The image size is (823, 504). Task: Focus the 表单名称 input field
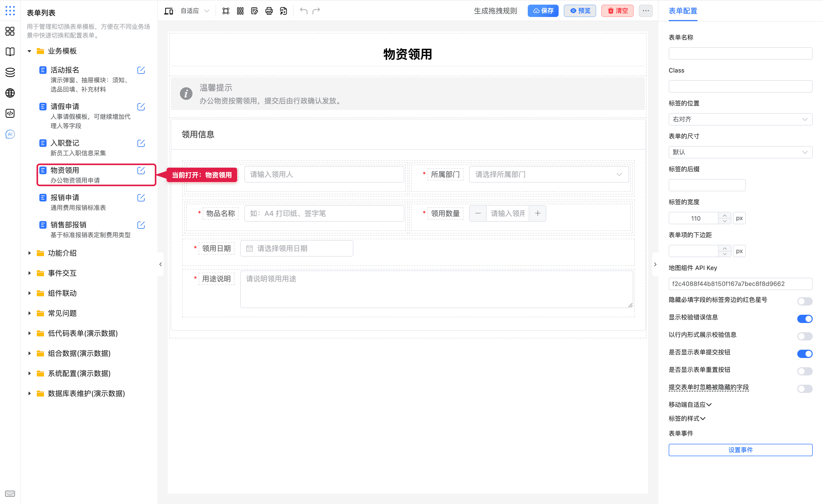(x=740, y=53)
